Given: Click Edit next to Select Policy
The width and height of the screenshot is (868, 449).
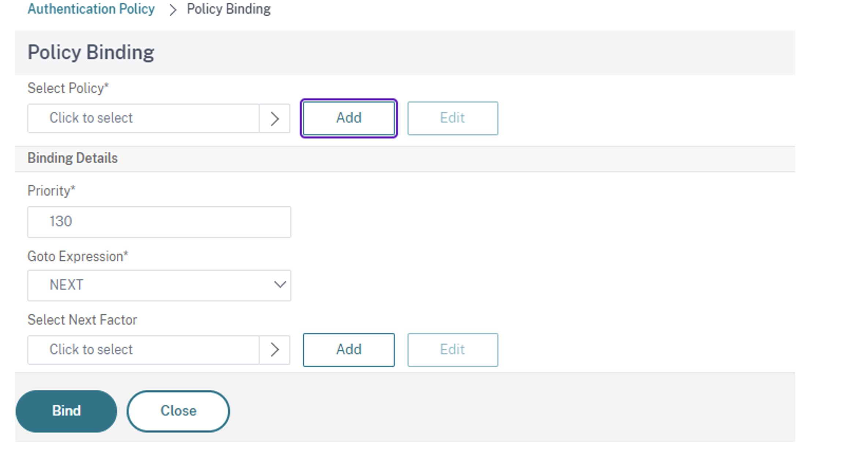Looking at the screenshot, I should click(452, 118).
